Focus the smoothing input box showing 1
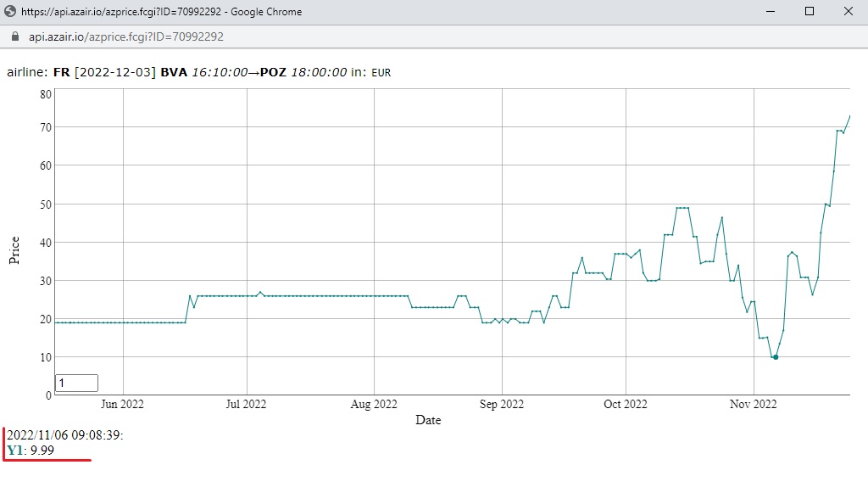Screen dimensions: 868x504 click(76, 383)
